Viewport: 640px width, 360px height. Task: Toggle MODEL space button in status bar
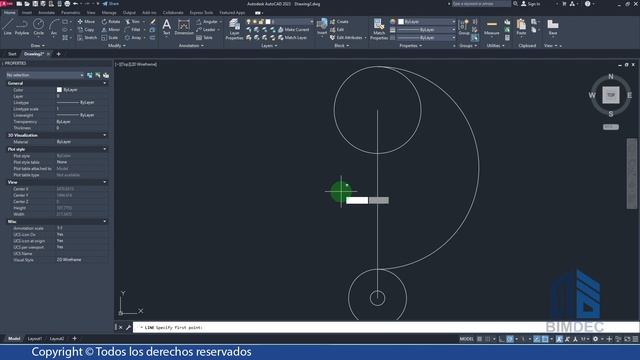point(467,339)
